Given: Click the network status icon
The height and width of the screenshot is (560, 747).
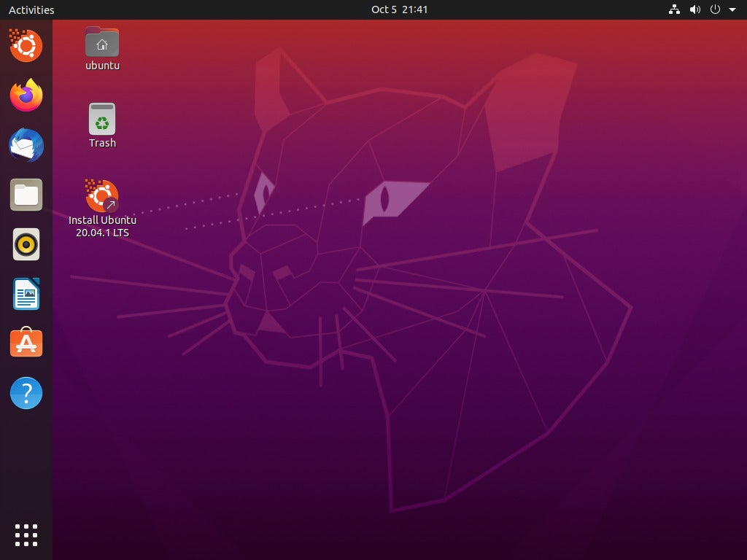Looking at the screenshot, I should pyautogui.click(x=673, y=9).
